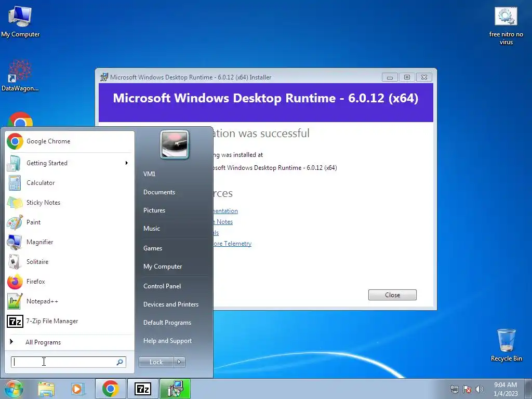
Task: Open Google Chrome from Start menu list
Action: click(x=69, y=141)
